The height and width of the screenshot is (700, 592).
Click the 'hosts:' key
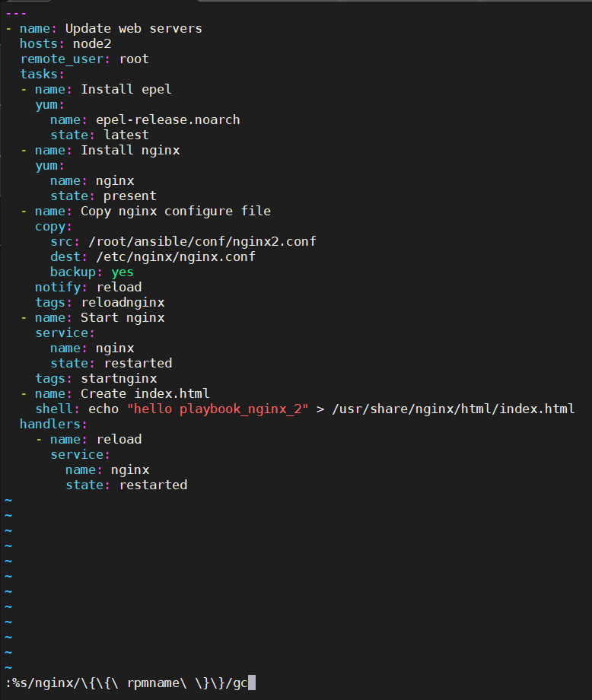tap(43, 44)
